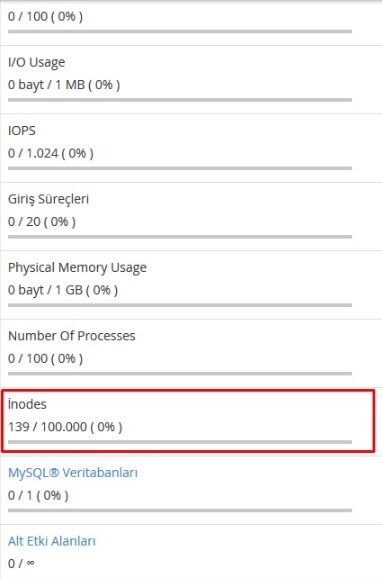Viewport: 382px width, 579px height.
Task: Click the I/O Usage label
Action: 37,62
